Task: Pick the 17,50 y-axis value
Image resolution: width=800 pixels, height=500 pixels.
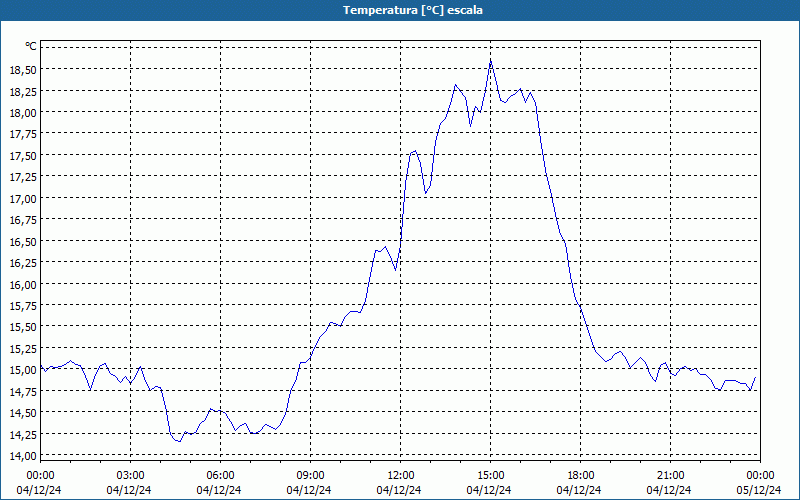Action: pos(23,155)
